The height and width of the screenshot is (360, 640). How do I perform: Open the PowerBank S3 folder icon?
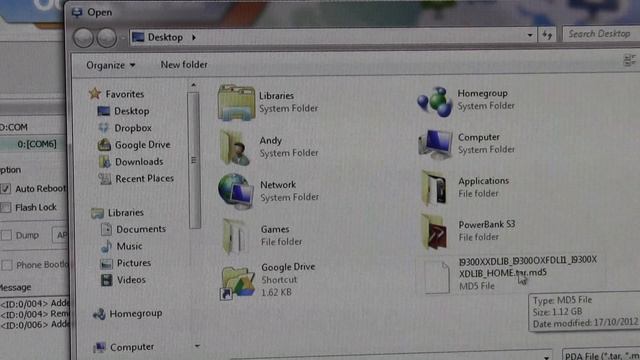click(x=434, y=231)
